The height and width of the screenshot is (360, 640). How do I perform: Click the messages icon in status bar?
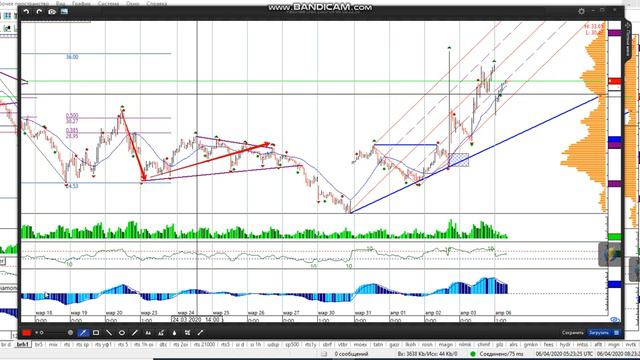click(324, 354)
